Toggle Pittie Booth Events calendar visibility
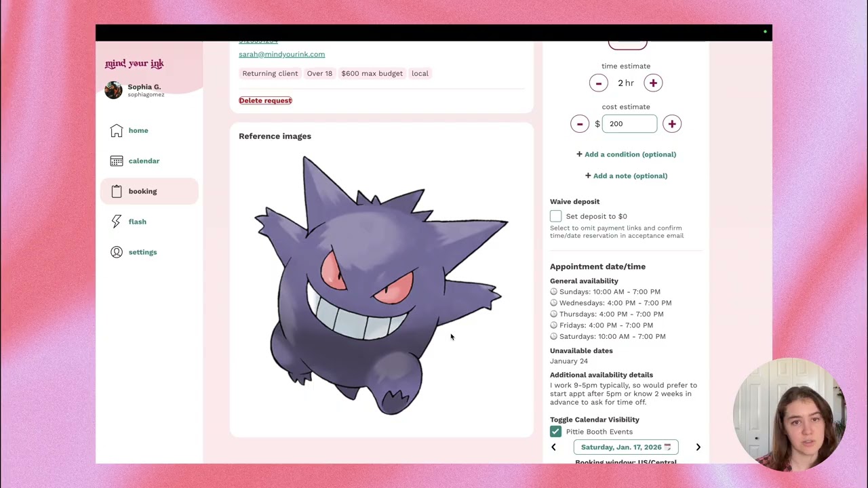 click(x=555, y=432)
